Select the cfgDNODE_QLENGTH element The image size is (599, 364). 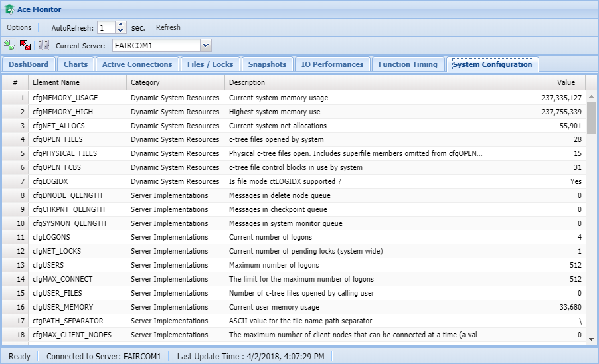click(x=67, y=195)
